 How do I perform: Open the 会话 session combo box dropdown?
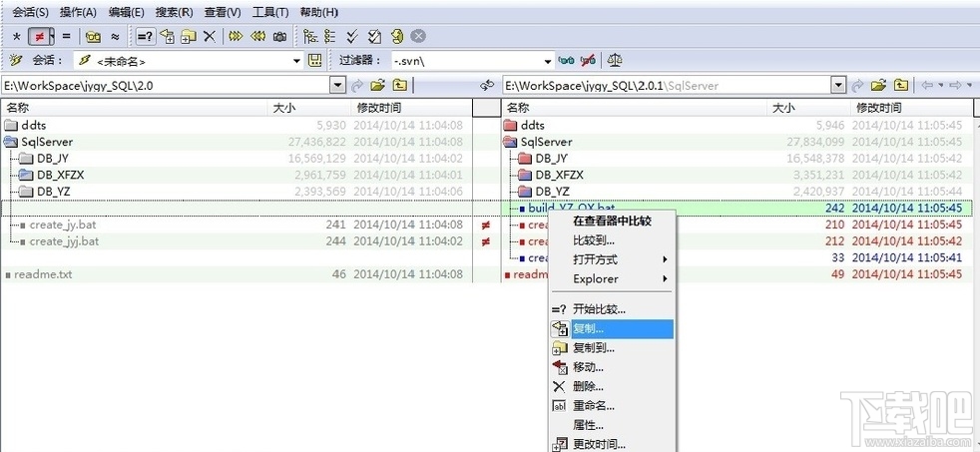[x=296, y=61]
